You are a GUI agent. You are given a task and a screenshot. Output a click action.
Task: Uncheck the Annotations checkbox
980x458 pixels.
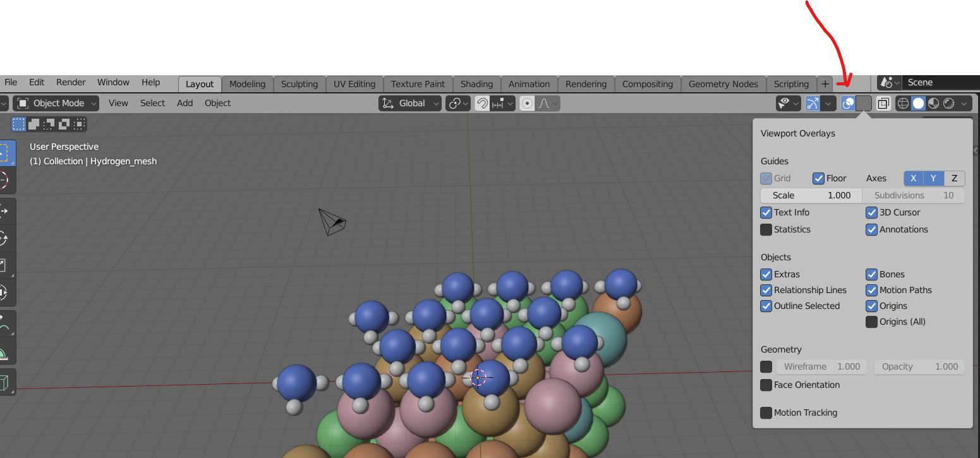[872, 229]
